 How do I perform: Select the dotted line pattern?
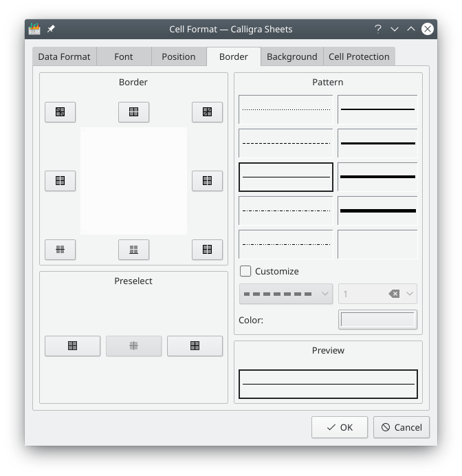click(x=285, y=109)
